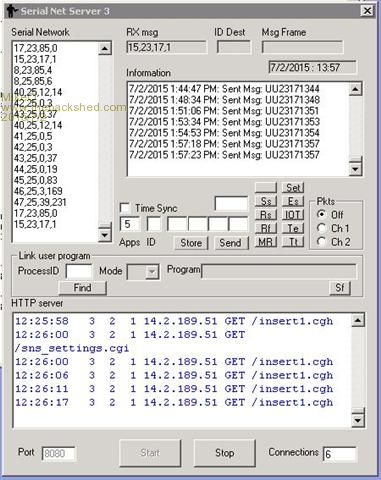Click the Connections field showing 6
This screenshot has height=480, width=381.
click(x=339, y=454)
